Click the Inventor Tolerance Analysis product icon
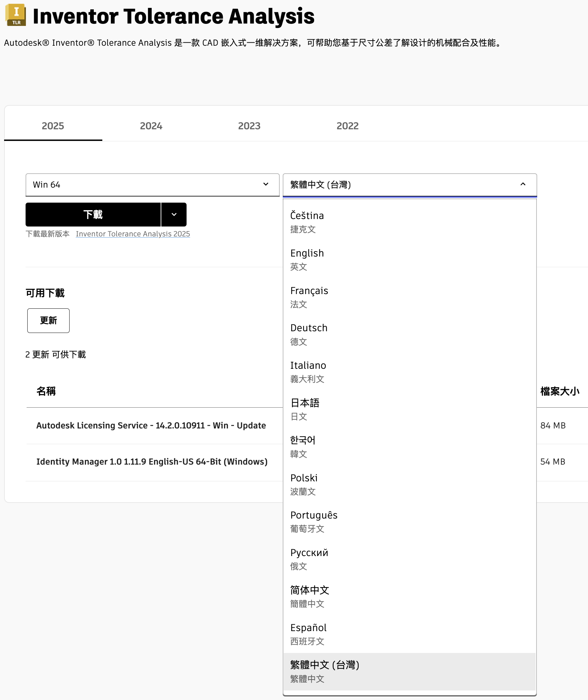Screen dimensions: 588x700 pos(16,15)
